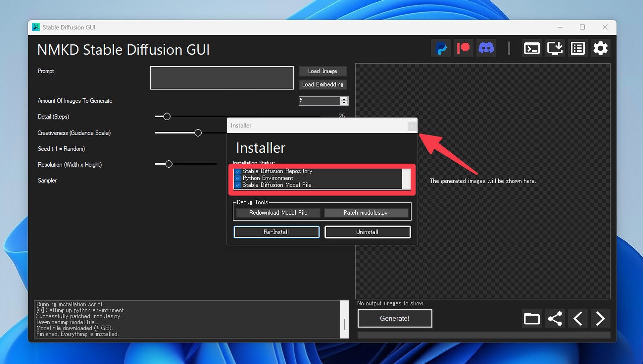The image size is (643, 364).
Task: Increase the amount of images stepper
Action: (344, 99)
